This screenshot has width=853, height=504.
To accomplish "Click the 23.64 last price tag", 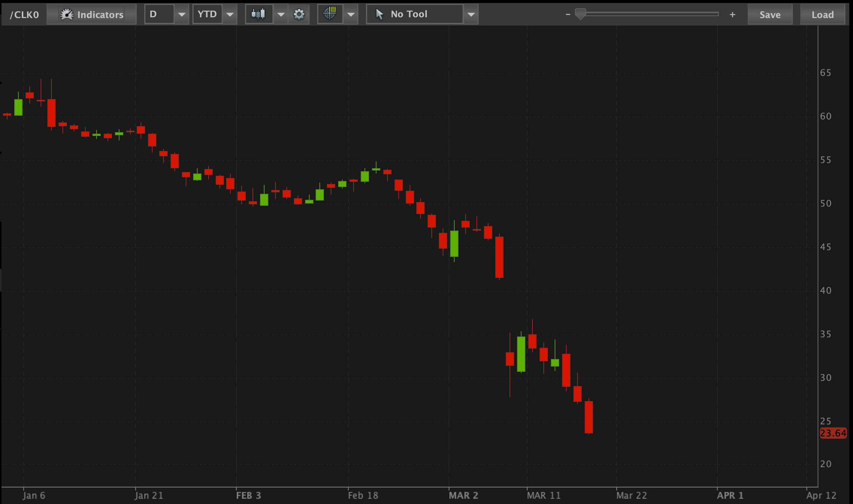I will [833, 433].
